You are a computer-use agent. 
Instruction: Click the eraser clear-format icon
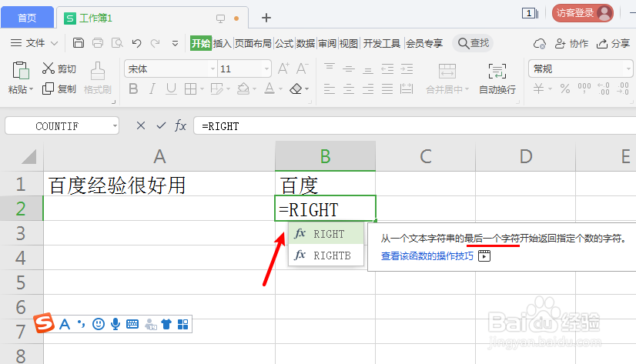tap(296, 88)
